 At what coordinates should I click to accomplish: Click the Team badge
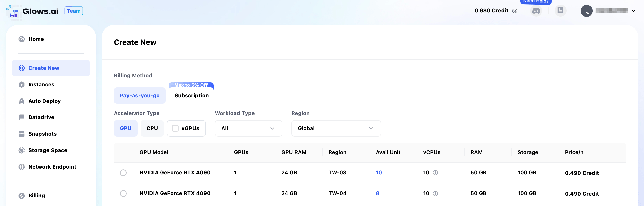click(74, 11)
